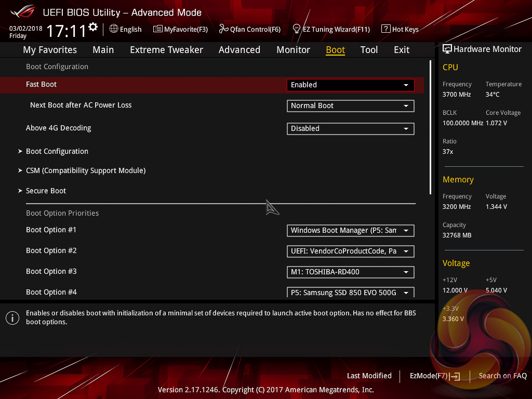Open Qfan Control fan icon
The height and width of the screenshot is (399, 532).
(223, 29)
